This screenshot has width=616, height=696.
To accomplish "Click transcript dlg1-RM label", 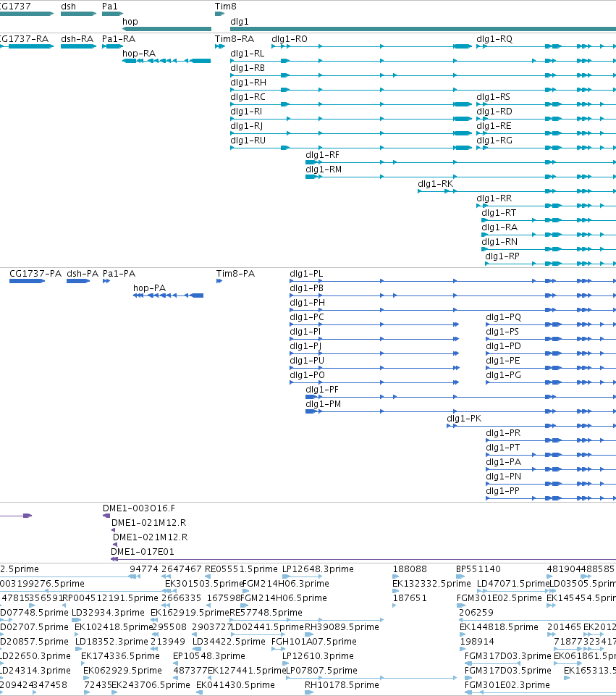I will click(x=324, y=169).
